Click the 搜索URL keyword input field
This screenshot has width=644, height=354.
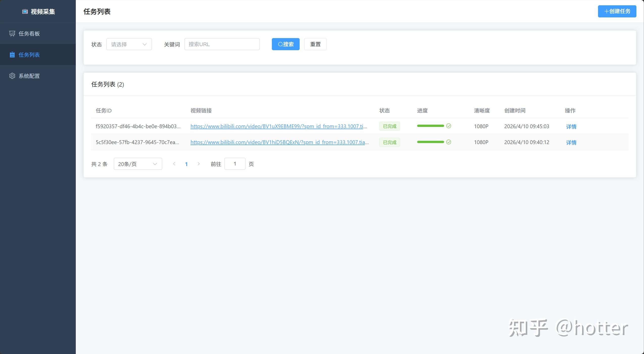point(222,44)
